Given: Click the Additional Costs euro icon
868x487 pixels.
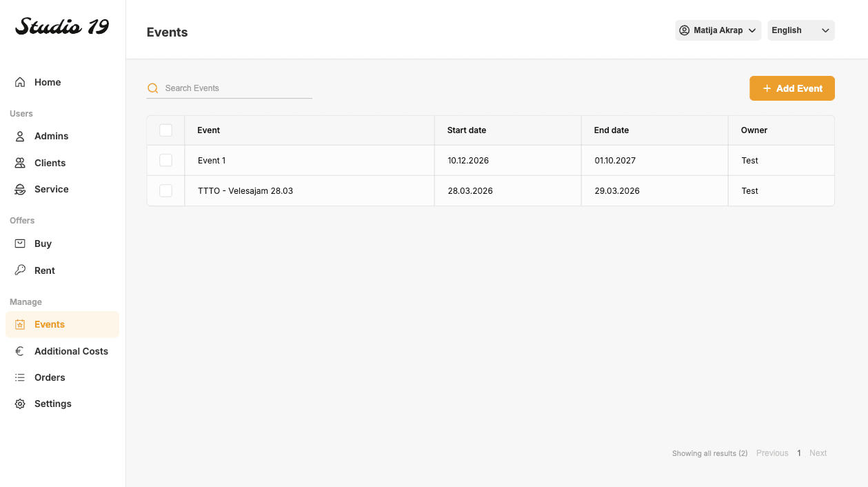Looking at the screenshot, I should pyautogui.click(x=20, y=350).
